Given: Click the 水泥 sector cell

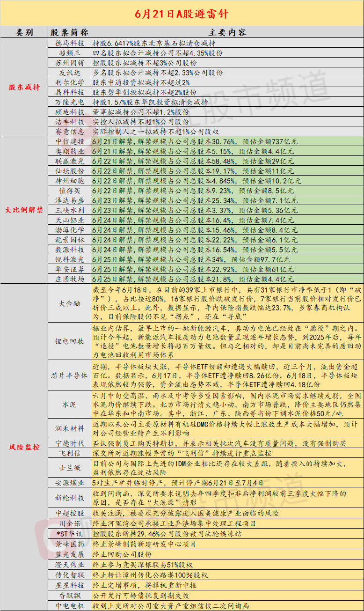Looking at the screenshot, I should tap(69, 404).
